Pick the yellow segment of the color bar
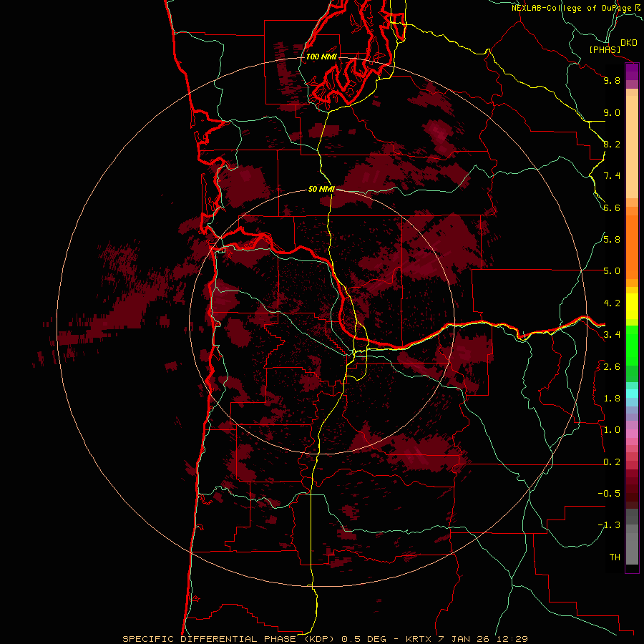644x644 pixels. tap(632, 306)
